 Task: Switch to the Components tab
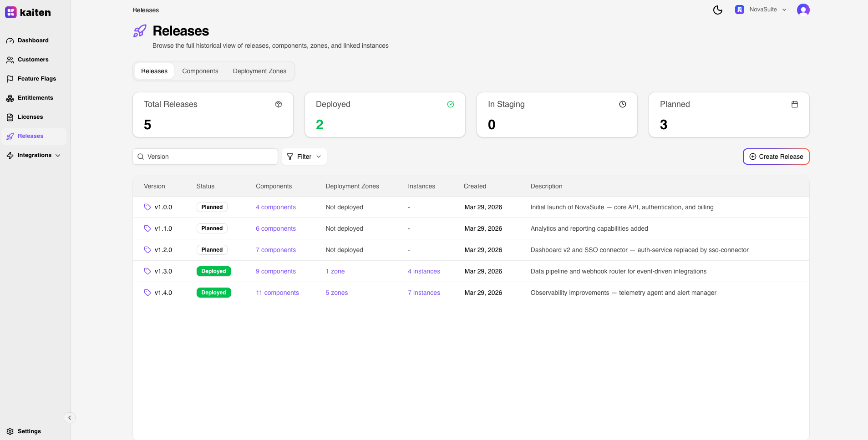tap(200, 71)
